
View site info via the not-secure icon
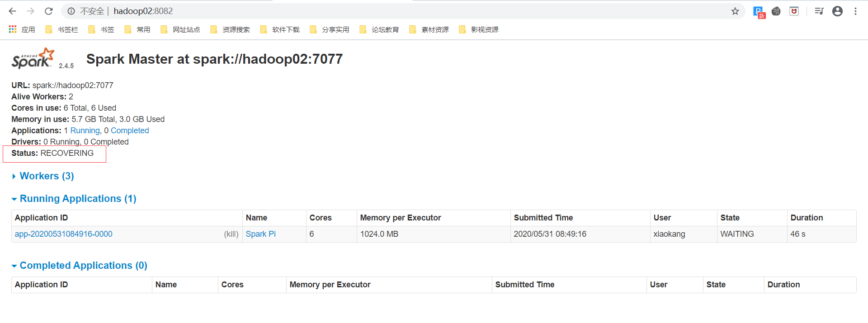[71, 11]
